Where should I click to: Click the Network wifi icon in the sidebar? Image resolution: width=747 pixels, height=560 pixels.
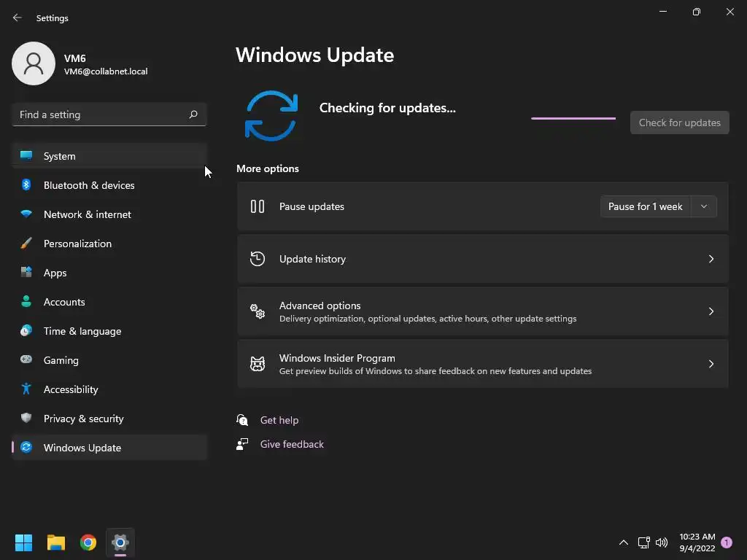[26, 214]
